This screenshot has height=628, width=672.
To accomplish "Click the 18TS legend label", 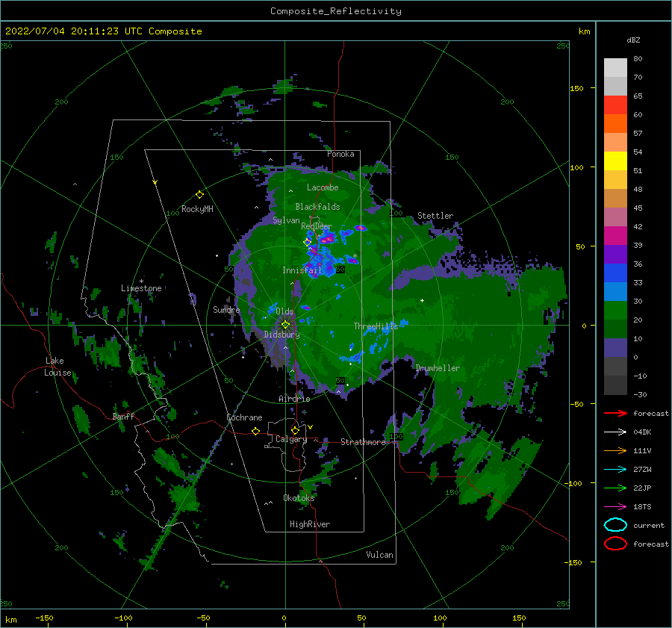I will click(642, 507).
